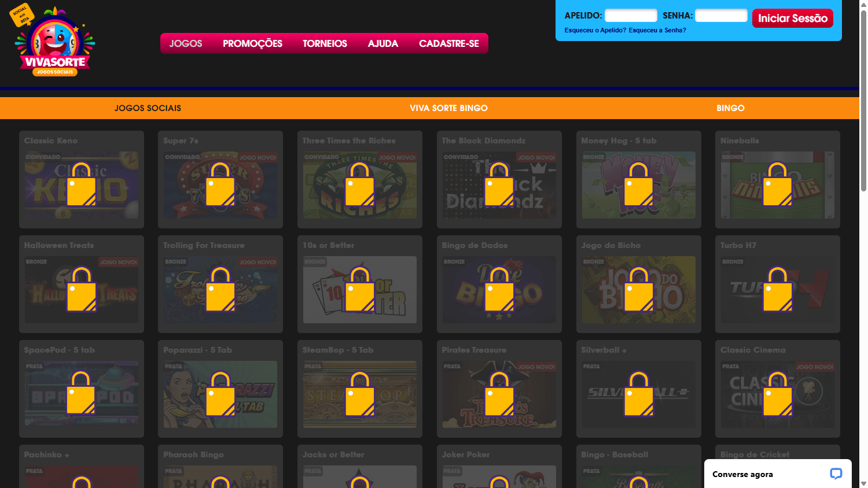Viewport: 868px width, 488px height.
Task: Click the lock icon on Pirates Treasure
Action: 499,393
